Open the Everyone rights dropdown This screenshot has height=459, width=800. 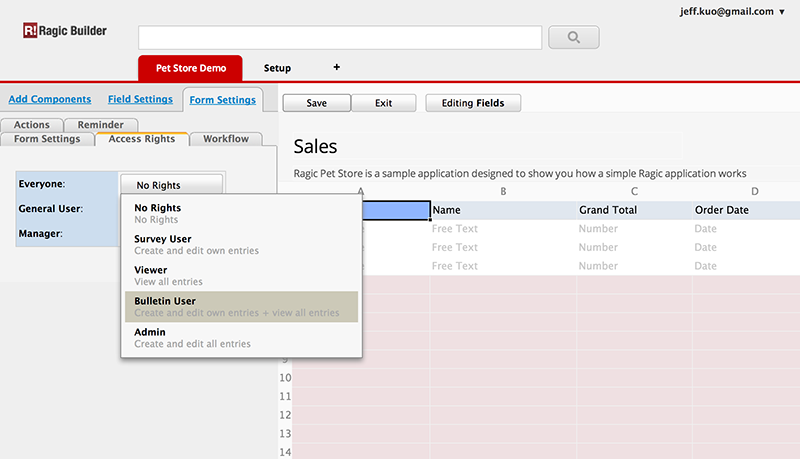171,185
